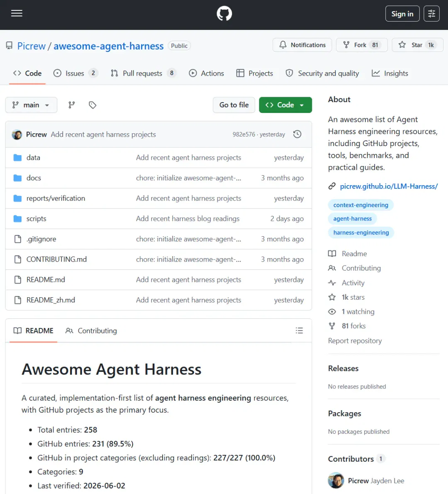Click the data folder icon
448x494 pixels.
[18, 157]
